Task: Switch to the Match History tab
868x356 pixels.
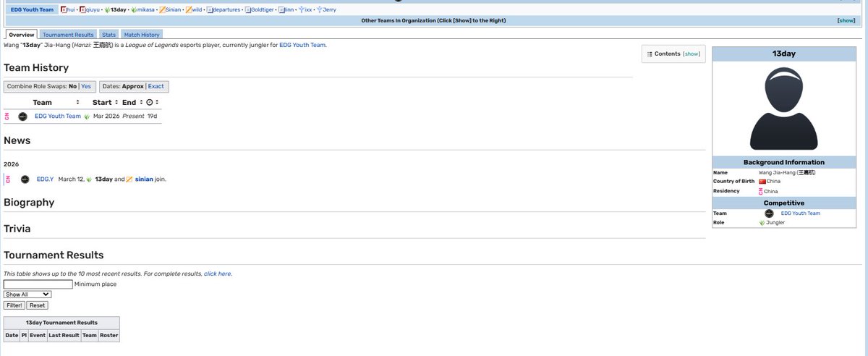Action: [141, 34]
